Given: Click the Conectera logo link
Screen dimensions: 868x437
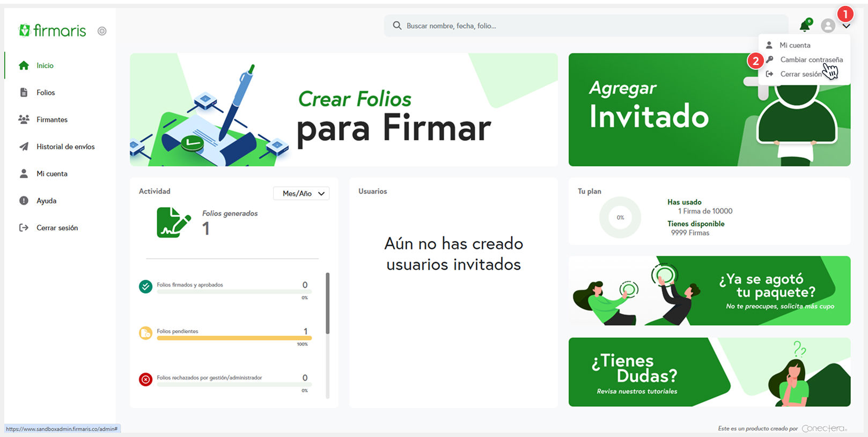Looking at the screenshot, I should point(825,428).
